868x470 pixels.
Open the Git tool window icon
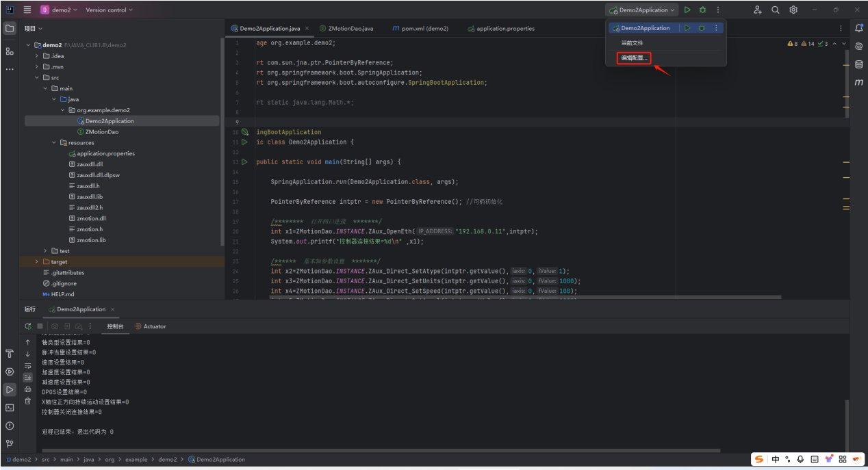(x=10, y=443)
